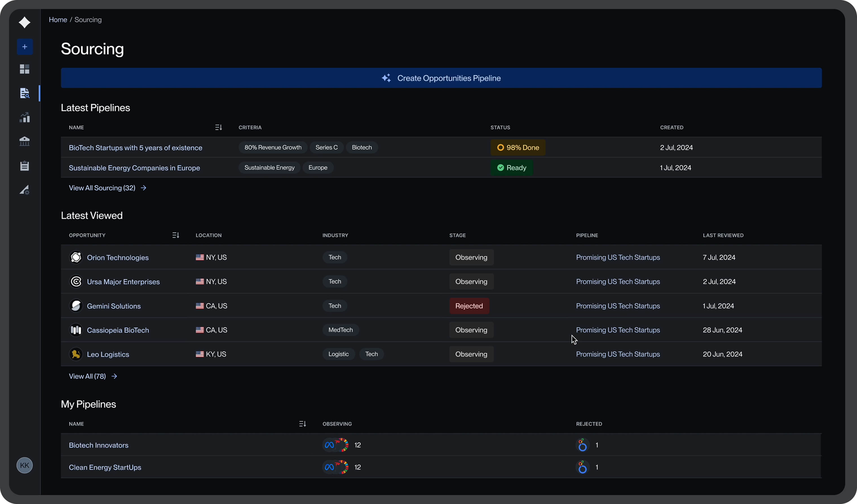Click the chart settings gear sidebar icon
The height and width of the screenshot is (504, 857).
[25, 190]
